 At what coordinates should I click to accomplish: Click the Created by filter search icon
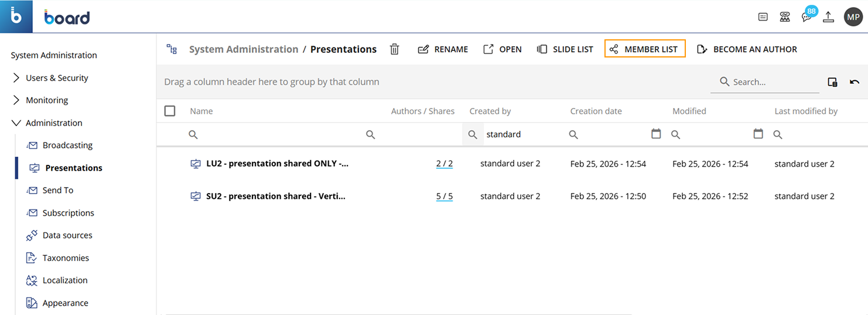(x=473, y=134)
